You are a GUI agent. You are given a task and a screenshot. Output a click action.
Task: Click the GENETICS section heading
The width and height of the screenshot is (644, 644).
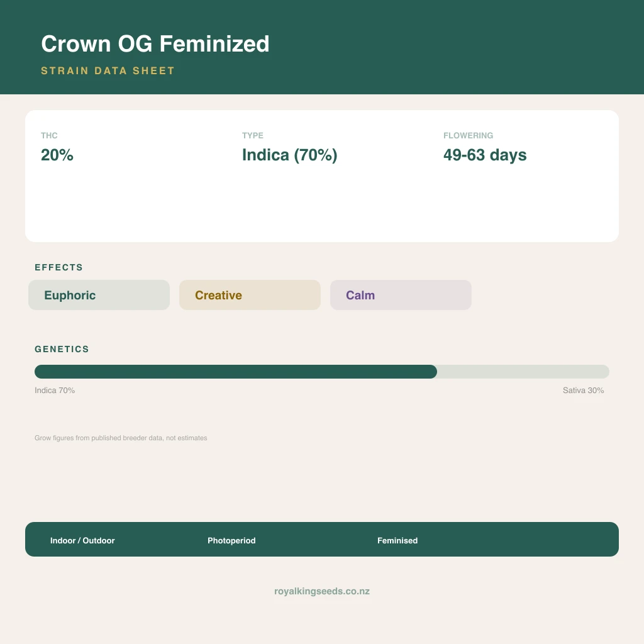[62, 349]
